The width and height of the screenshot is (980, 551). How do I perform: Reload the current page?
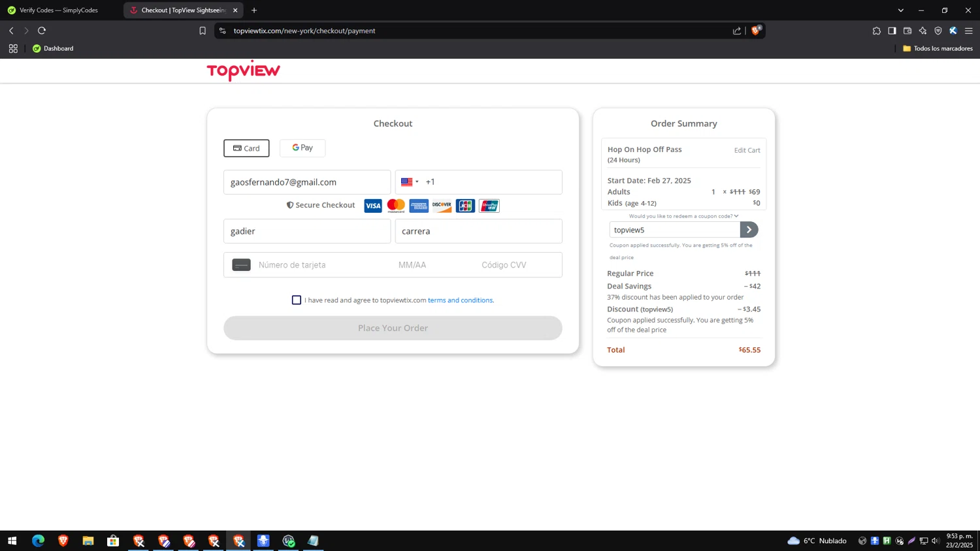[42, 31]
